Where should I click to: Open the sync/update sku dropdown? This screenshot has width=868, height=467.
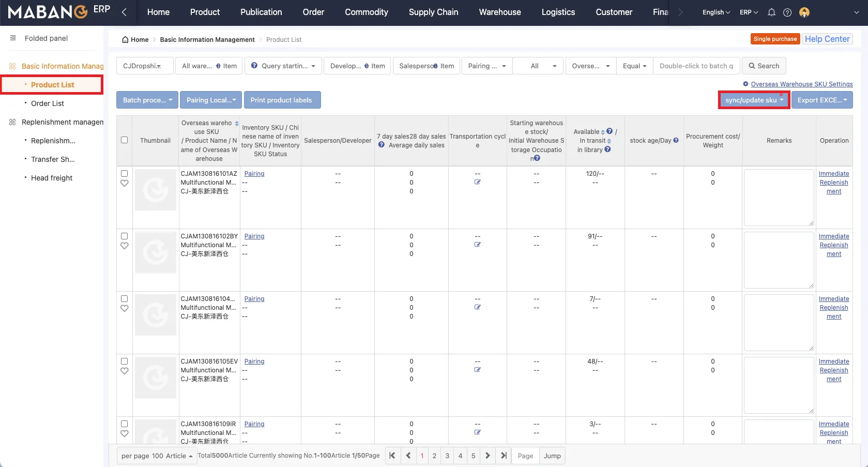(754, 100)
